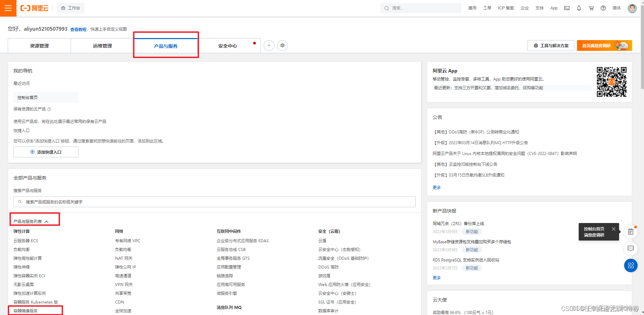Open the blue quick-apps floating button
This screenshot has width=644, height=315.
tap(631, 265)
